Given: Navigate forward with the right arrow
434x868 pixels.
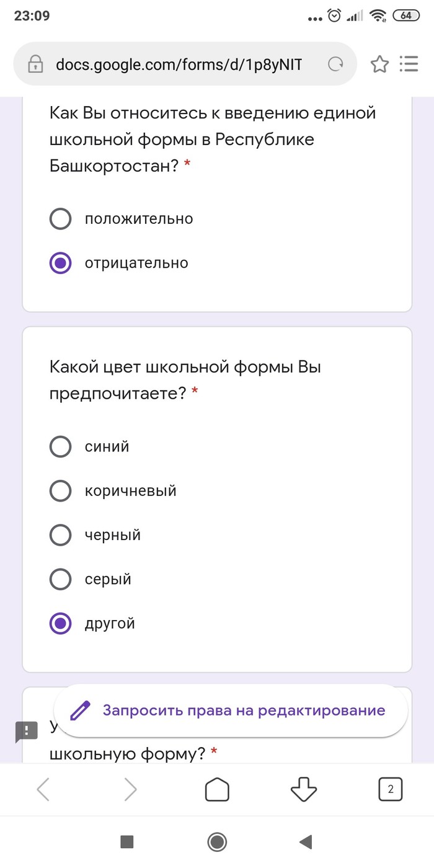Looking at the screenshot, I should 130,789.
